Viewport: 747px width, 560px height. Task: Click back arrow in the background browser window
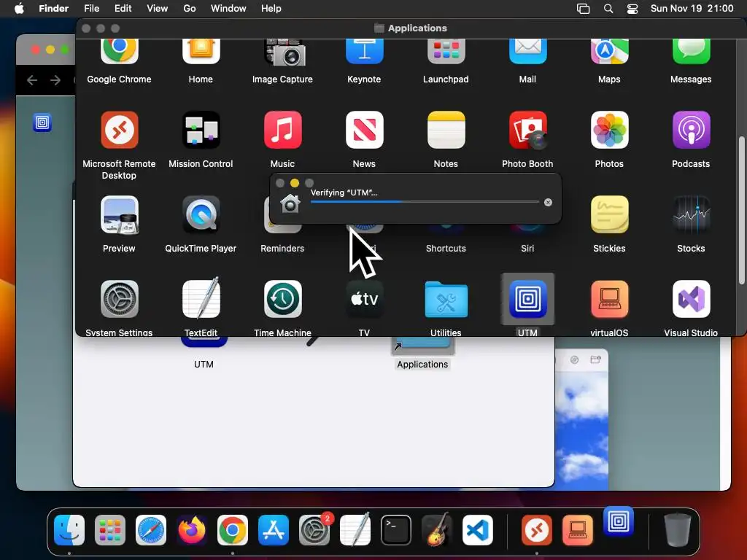click(x=32, y=80)
